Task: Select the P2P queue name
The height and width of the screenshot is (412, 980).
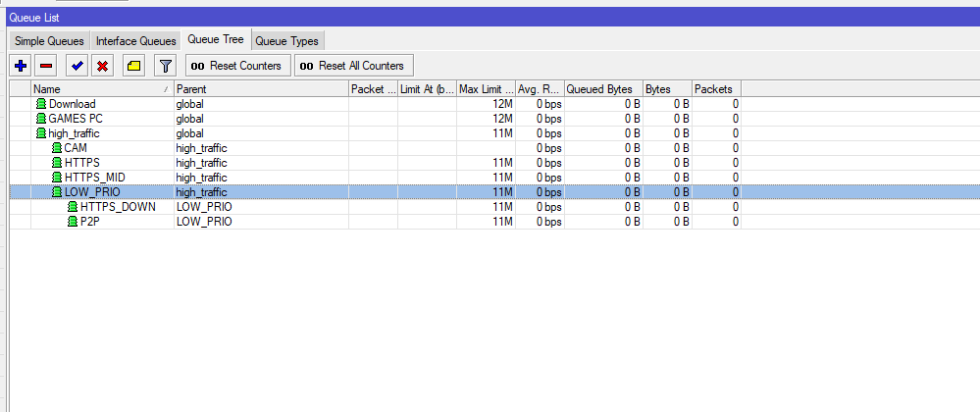Action: point(91,222)
